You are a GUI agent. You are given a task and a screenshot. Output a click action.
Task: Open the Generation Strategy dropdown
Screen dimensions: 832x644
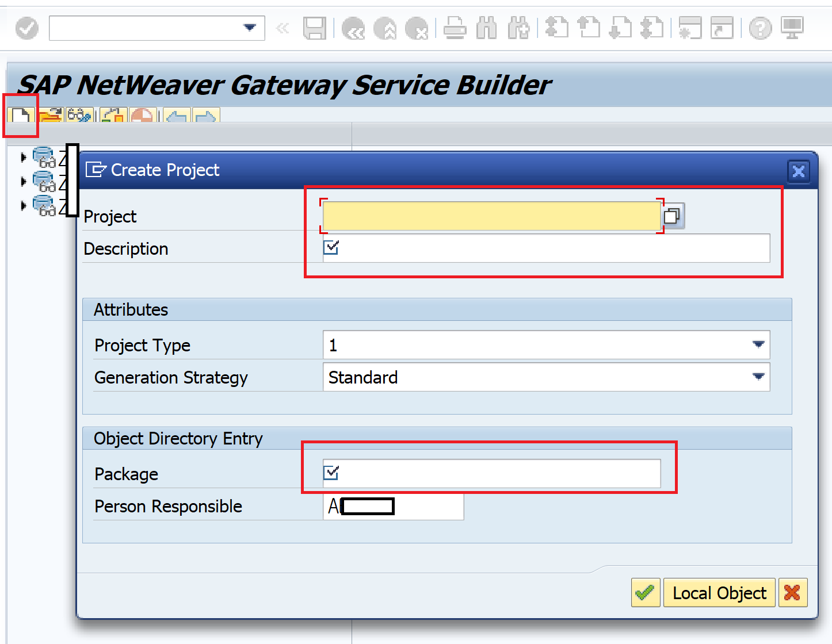pyautogui.click(x=758, y=377)
